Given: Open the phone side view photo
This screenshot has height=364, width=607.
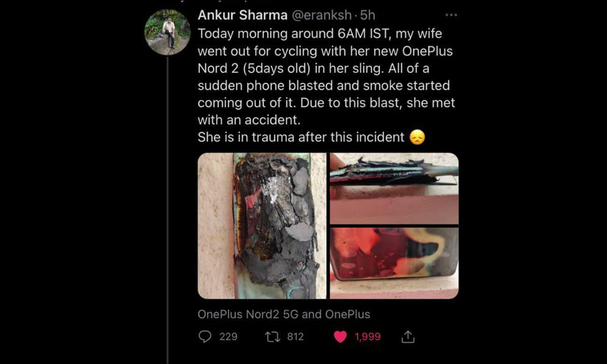Looking at the screenshot, I should (394, 188).
